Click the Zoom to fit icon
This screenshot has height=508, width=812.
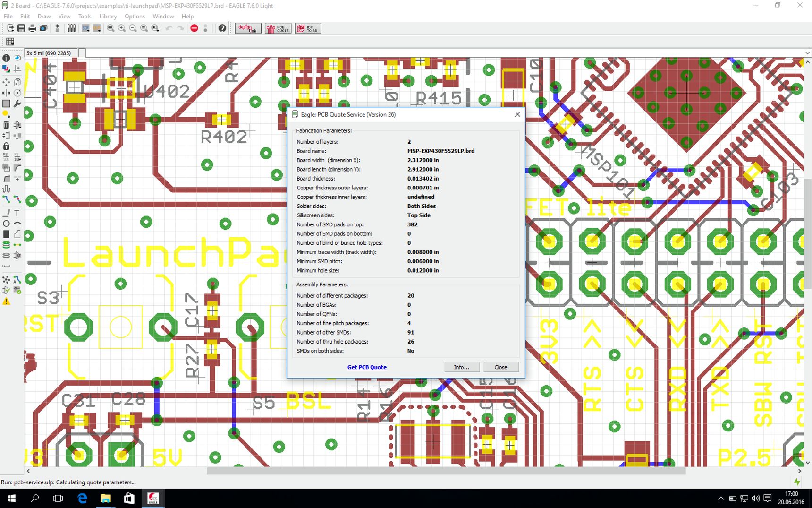tap(110, 28)
